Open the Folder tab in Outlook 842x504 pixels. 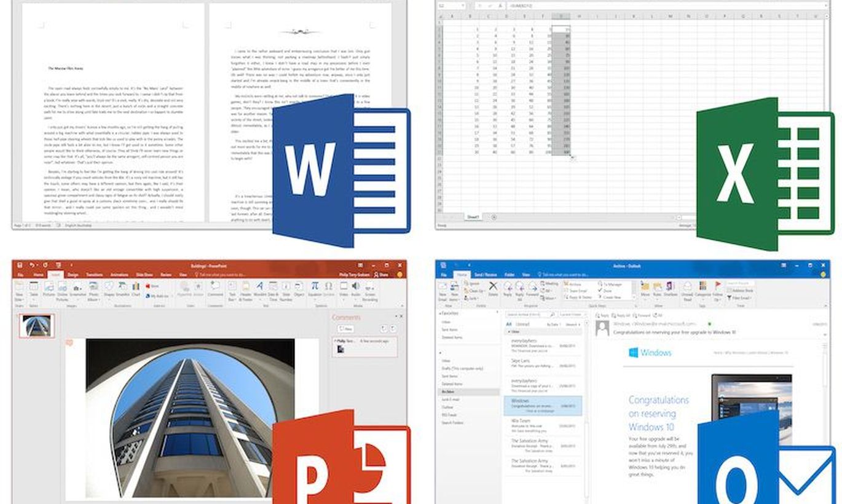coord(510,274)
